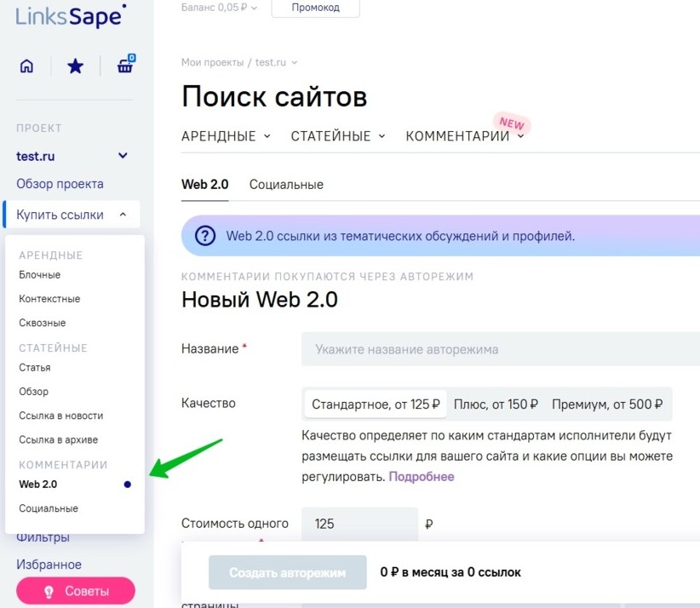Select Контекстные in sidebar menu
Image resolution: width=700 pixels, height=608 pixels.
[x=49, y=299]
